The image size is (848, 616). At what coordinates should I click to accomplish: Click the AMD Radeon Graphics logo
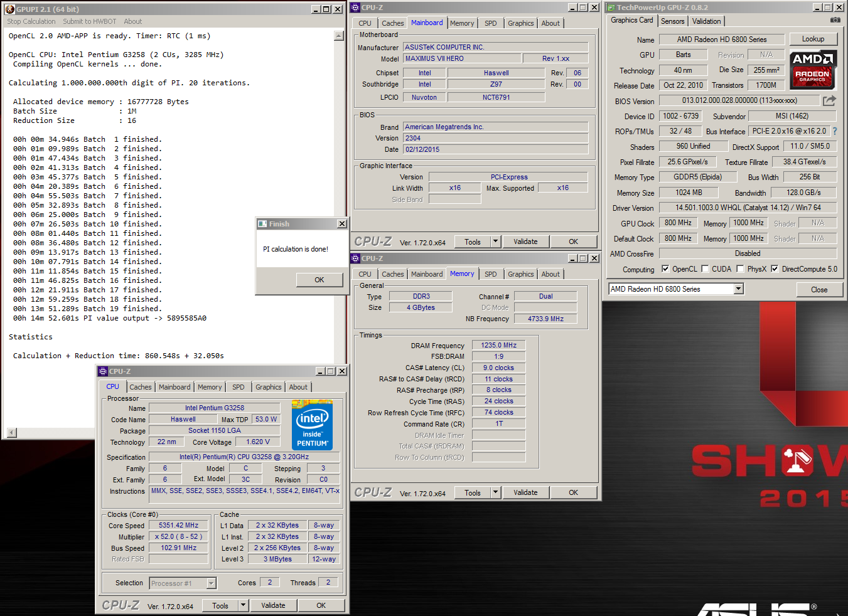[x=812, y=70]
